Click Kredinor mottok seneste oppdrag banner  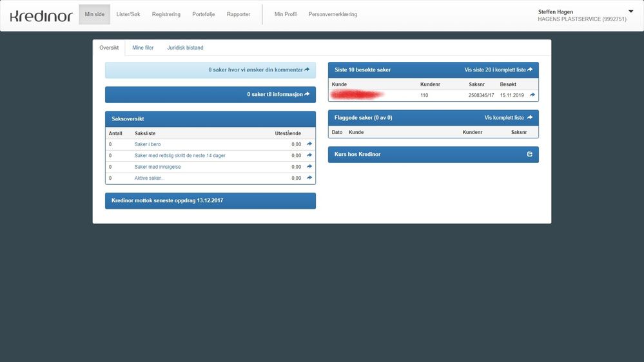point(210,201)
